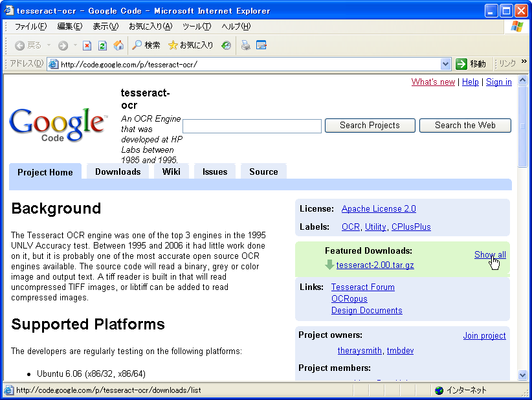
Task: Click the Search the Web button
Action: coord(465,126)
